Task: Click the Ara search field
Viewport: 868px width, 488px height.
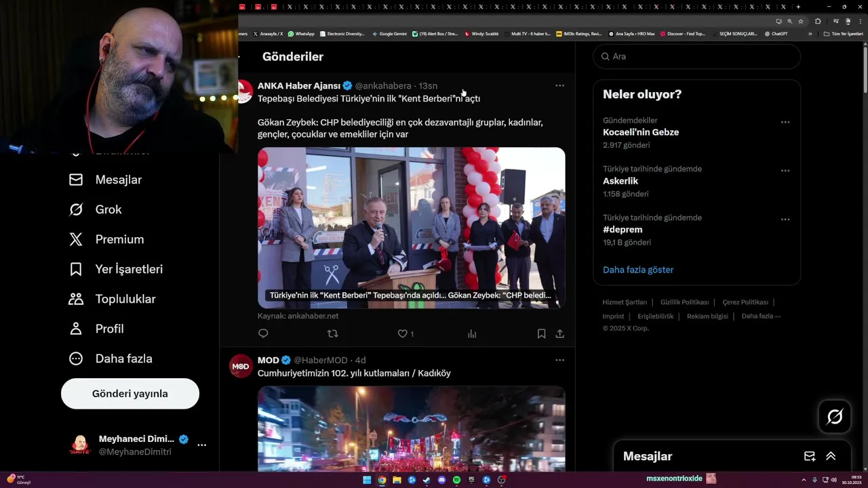Action: [x=696, y=56]
